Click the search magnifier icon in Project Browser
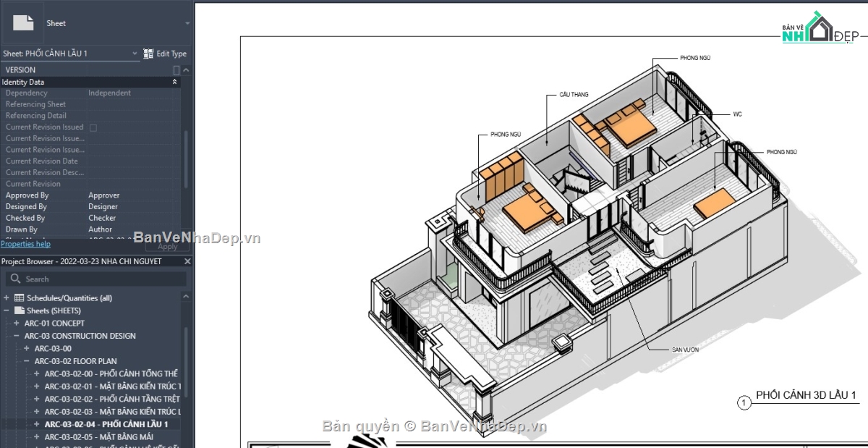 14,279
